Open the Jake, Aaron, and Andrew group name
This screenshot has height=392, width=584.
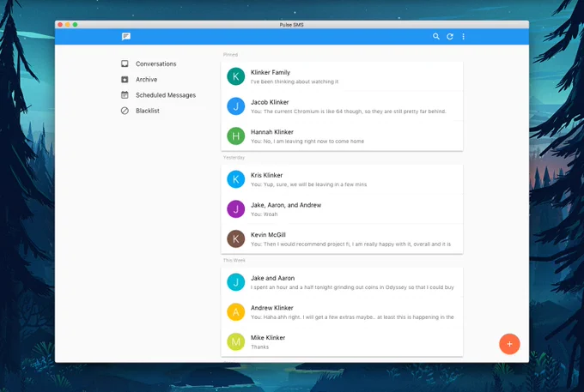286,205
